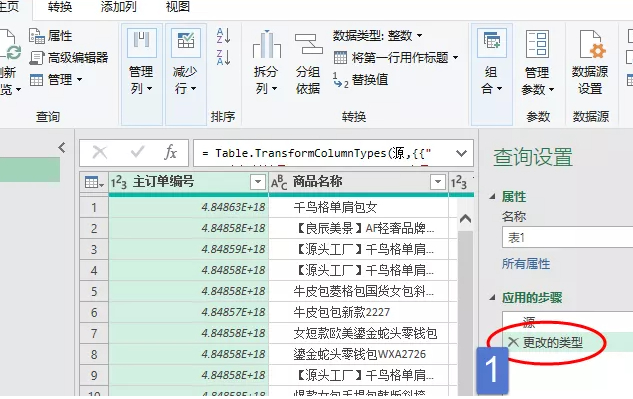Open 拆分列 split column menu

click(266, 63)
